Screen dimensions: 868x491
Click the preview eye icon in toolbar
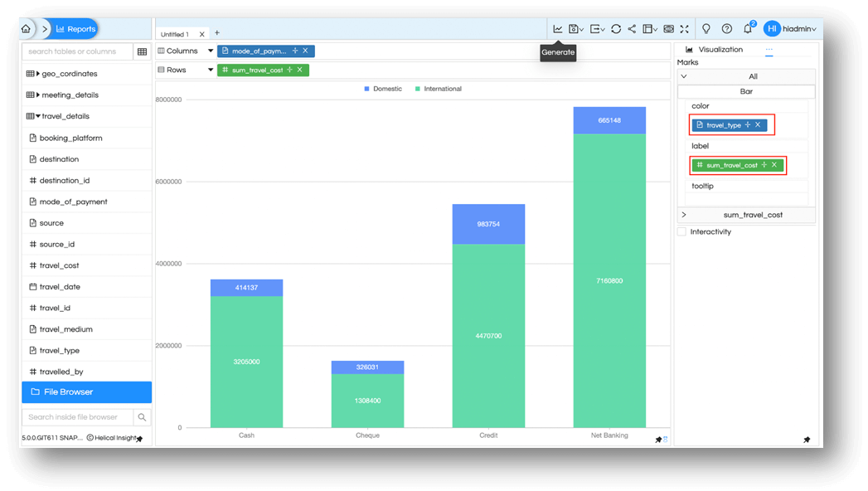pyautogui.click(x=669, y=29)
